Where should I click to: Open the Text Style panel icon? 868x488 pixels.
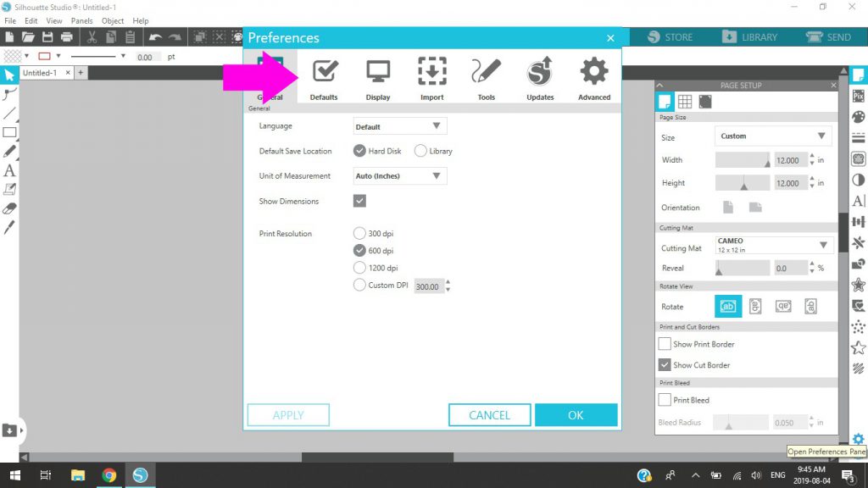click(859, 200)
